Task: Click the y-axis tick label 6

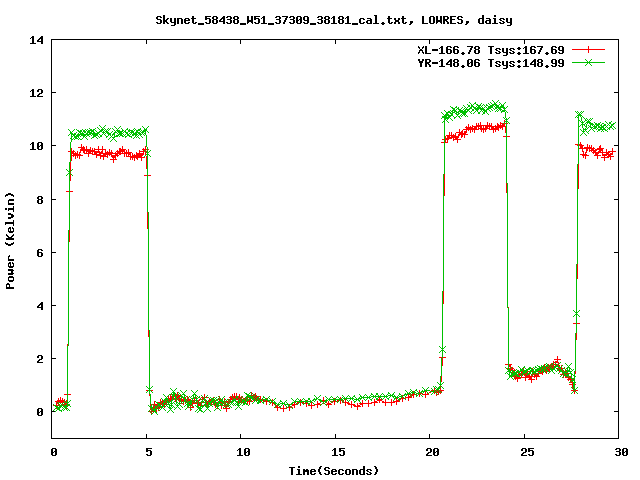Action: (x=40, y=253)
